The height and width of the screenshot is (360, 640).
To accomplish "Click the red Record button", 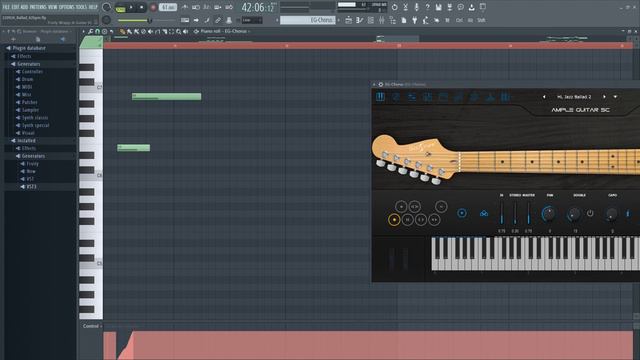I will (x=153, y=7).
